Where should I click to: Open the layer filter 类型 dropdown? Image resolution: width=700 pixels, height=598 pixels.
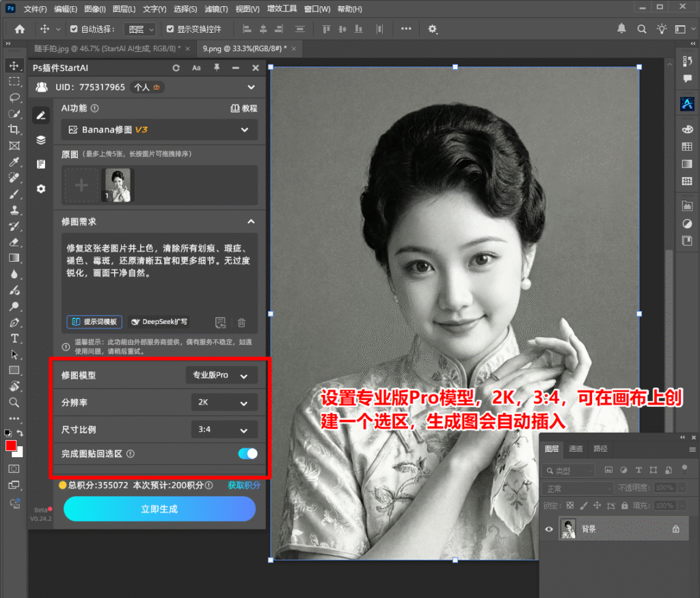click(x=569, y=470)
